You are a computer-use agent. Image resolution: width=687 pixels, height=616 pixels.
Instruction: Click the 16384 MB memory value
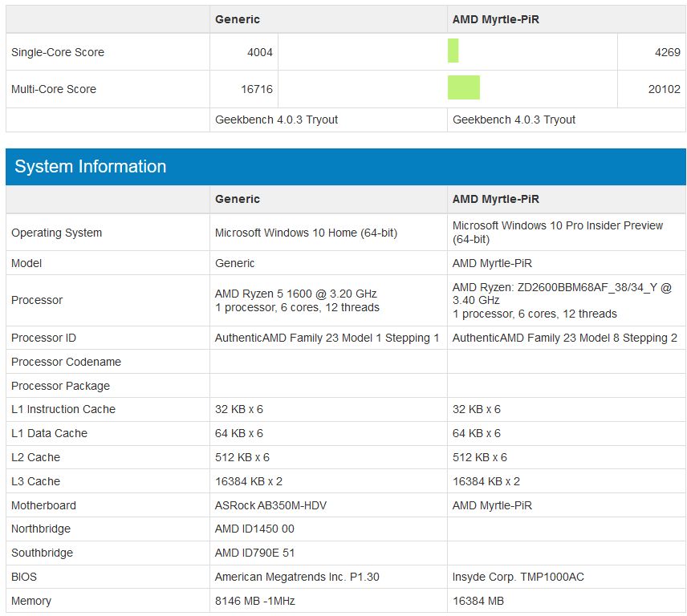(478, 601)
